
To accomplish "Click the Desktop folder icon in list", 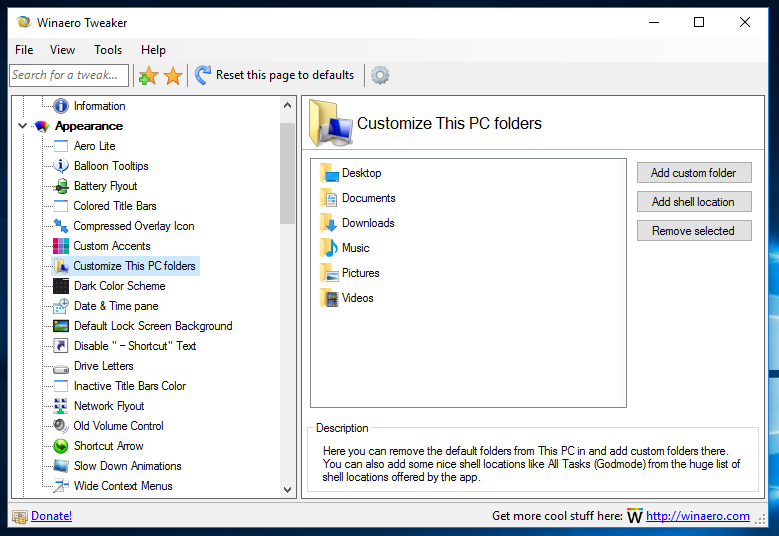I will (329, 173).
